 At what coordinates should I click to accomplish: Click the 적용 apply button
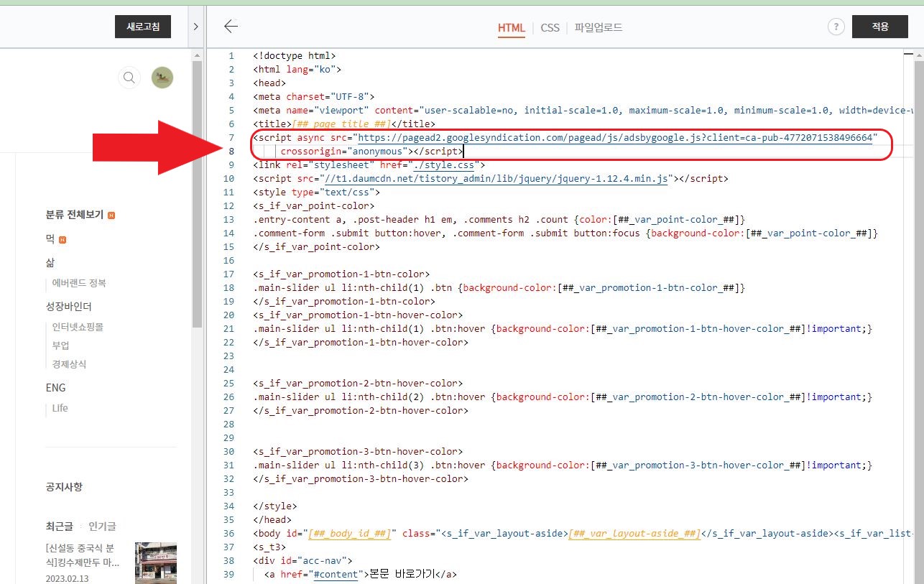pyautogui.click(x=880, y=27)
